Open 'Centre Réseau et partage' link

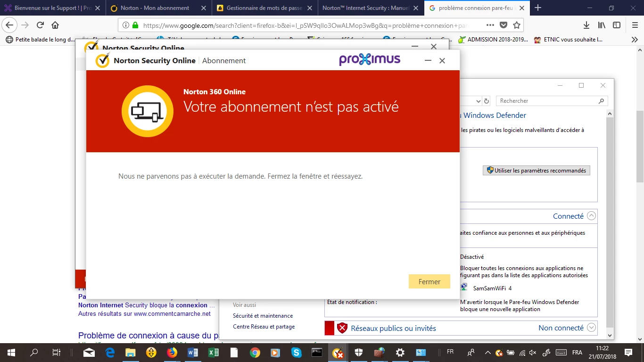[x=264, y=327]
